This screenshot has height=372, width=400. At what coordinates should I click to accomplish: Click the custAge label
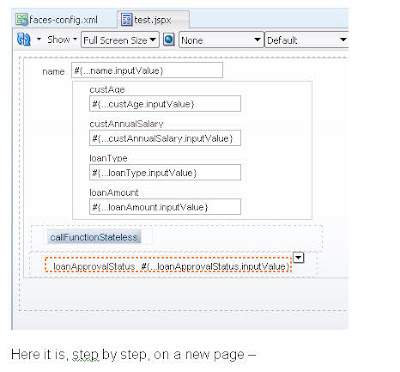[107, 89]
